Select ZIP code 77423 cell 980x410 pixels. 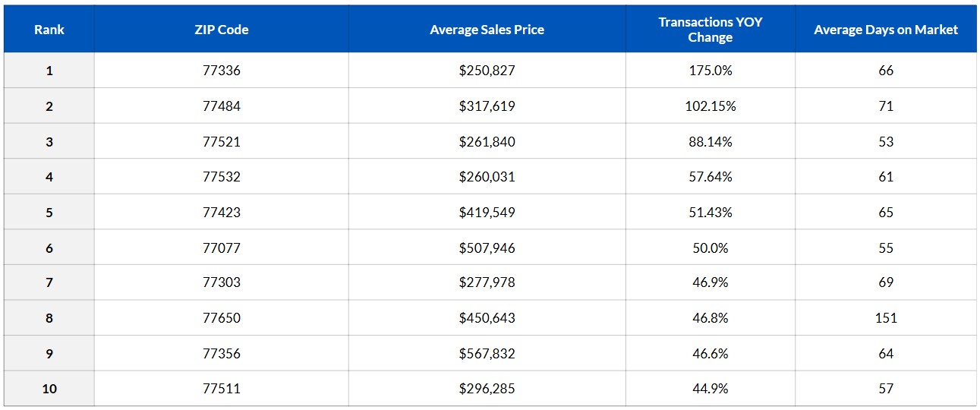coord(221,213)
